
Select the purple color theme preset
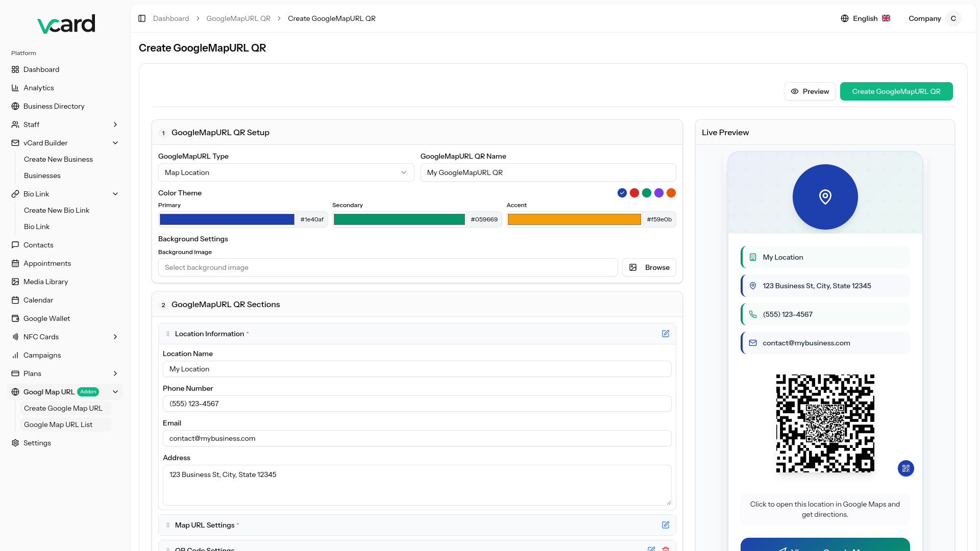coord(659,193)
